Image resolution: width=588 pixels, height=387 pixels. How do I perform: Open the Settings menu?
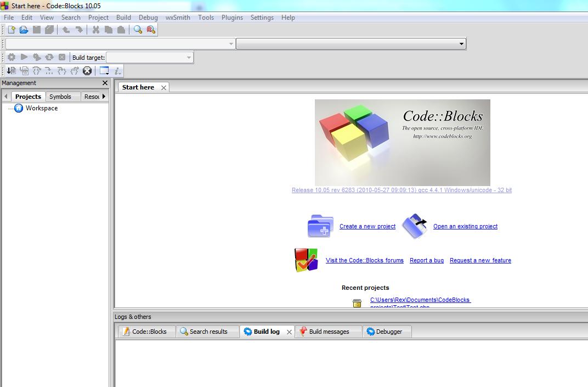click(262, 17)
